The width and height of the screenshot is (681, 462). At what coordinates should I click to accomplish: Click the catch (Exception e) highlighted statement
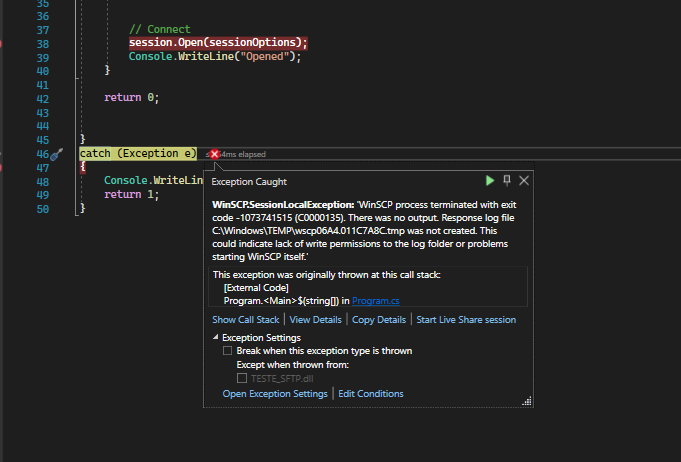point(138,153)
